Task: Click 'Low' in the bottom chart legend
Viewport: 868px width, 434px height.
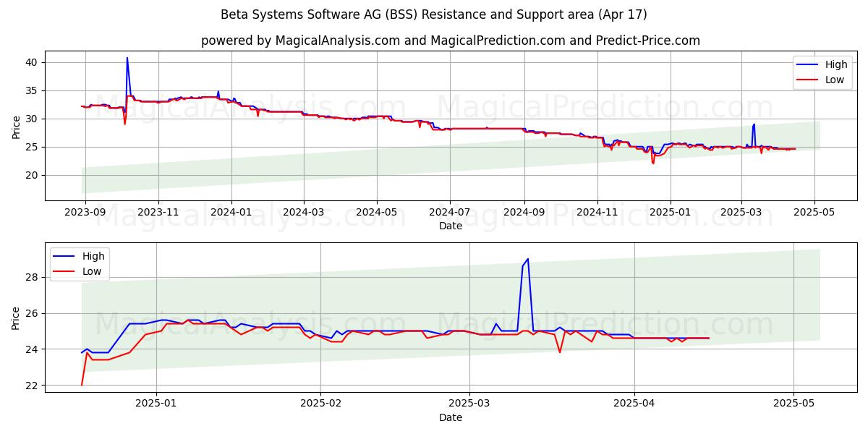Action: (92, 271)
